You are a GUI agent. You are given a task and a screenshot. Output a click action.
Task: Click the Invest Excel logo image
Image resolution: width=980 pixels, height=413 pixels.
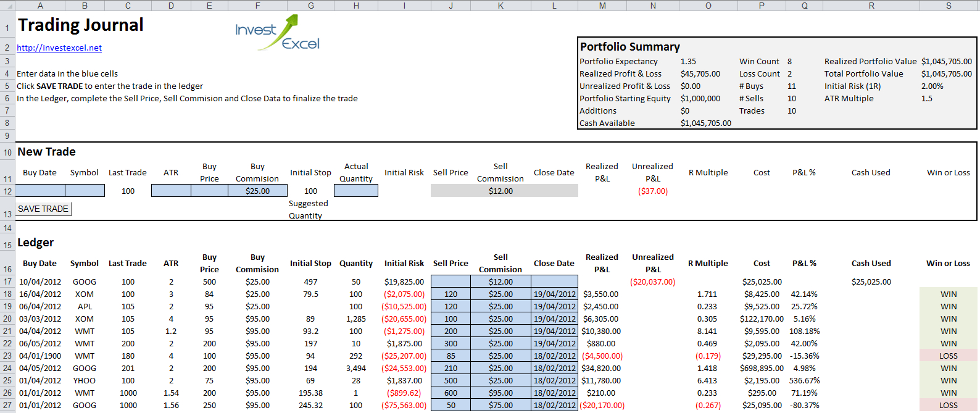(278, 32)
